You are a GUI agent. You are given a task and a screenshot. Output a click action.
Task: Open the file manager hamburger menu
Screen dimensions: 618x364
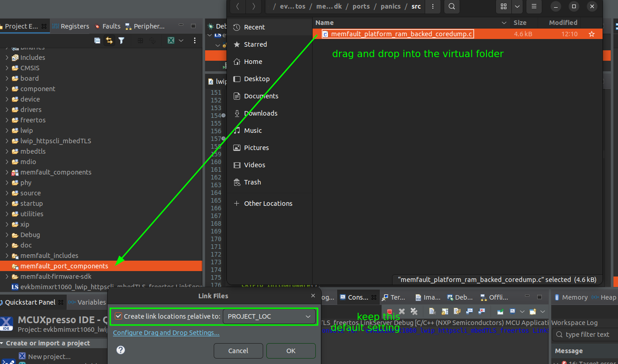click(x=534, y=6)
